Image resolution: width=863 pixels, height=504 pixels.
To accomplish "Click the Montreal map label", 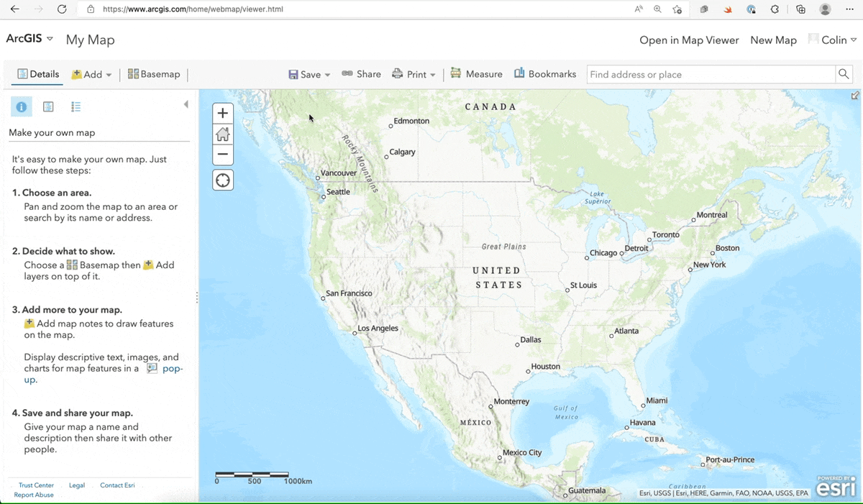I will click(712, 215).
